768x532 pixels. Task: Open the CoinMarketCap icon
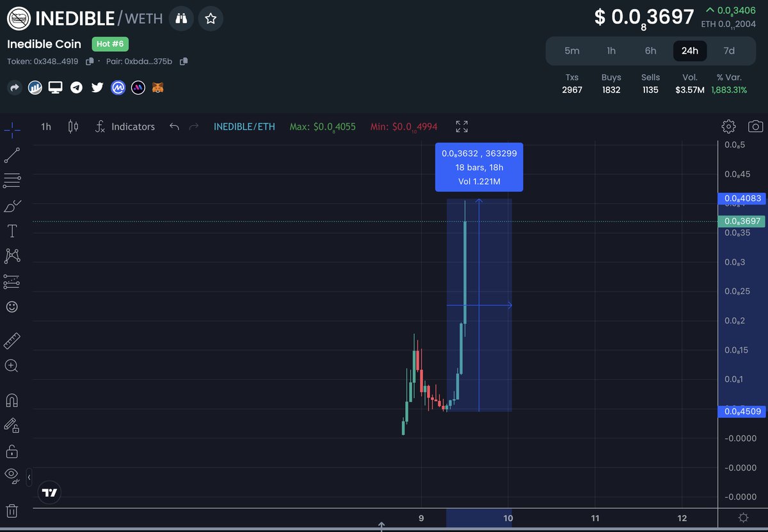click(x=118, y=88)
